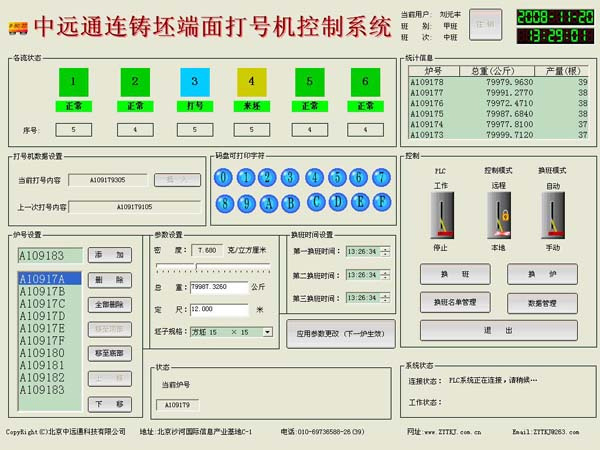Adjust first shift-change time spinner
The width and height of the screenshot is (600, 450).
(x=385, y=251)
